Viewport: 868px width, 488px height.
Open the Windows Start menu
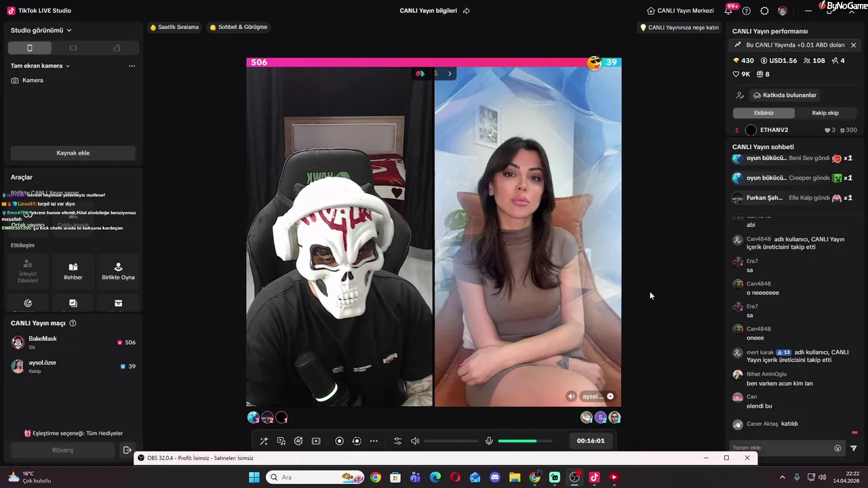(254, 477)
